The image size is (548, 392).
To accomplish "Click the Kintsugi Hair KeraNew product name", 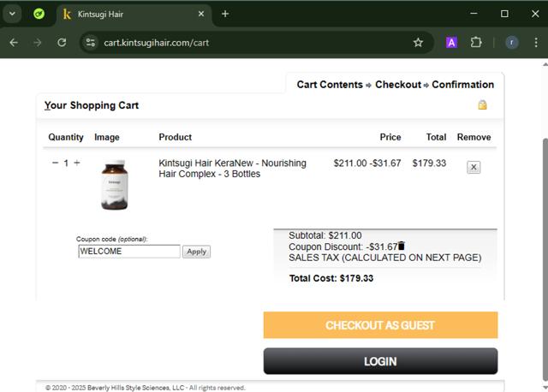I will pos(232,169).
